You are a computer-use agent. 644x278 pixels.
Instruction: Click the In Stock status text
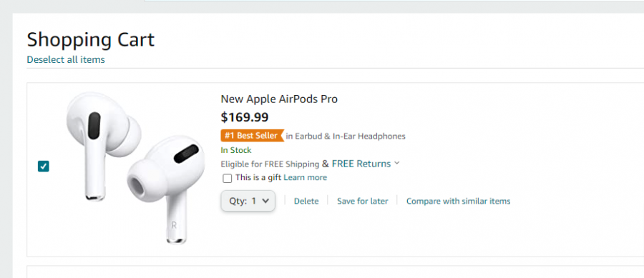tap(236, 150)
